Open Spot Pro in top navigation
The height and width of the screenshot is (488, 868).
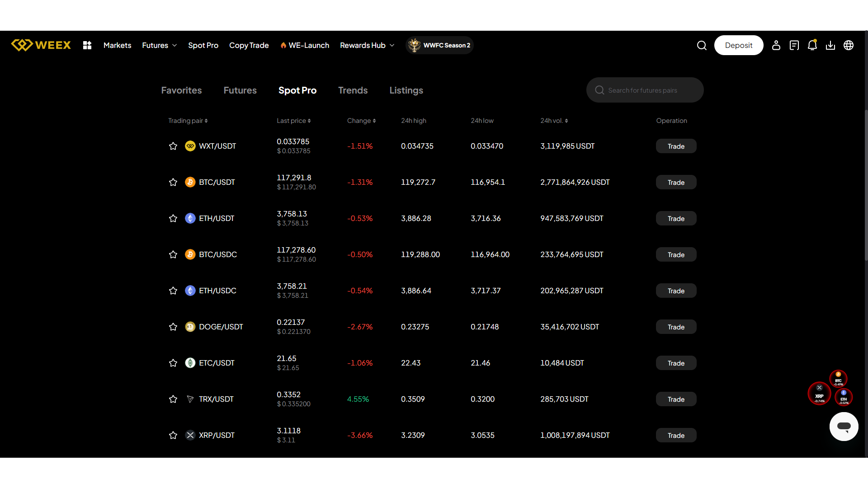pos(203,45)
